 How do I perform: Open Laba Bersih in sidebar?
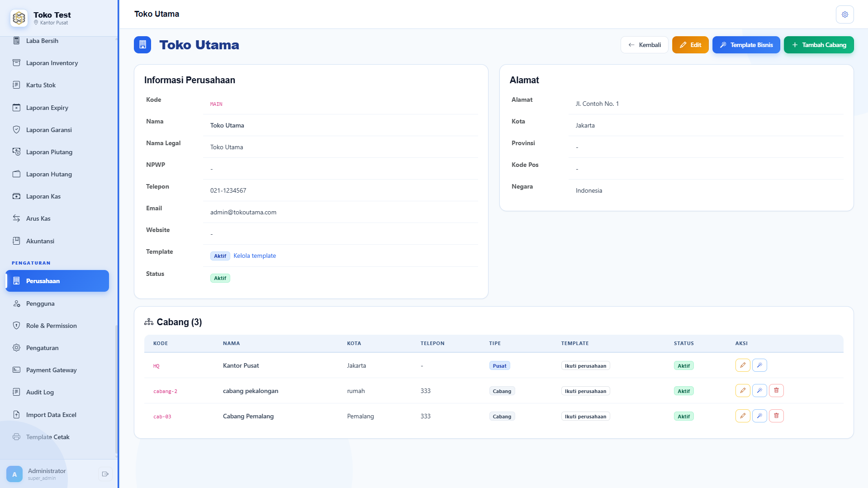[x=58, y=41]
